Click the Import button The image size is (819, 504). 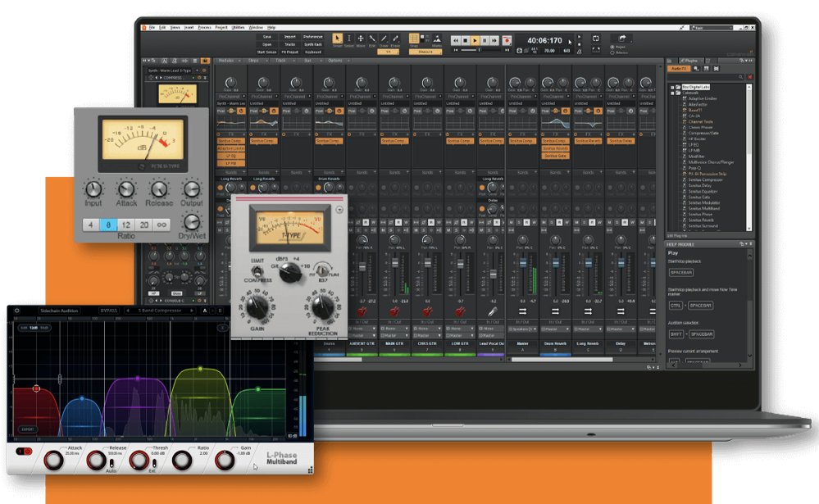290,37
